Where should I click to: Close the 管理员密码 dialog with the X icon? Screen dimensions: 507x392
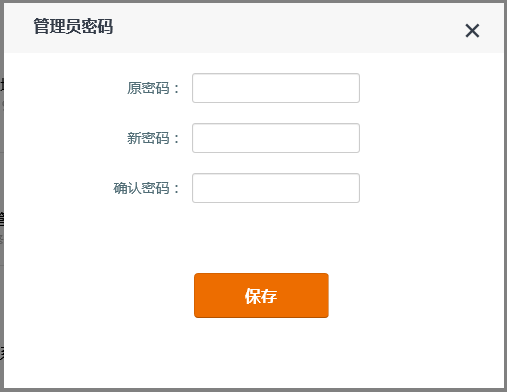tap(472, 31)
